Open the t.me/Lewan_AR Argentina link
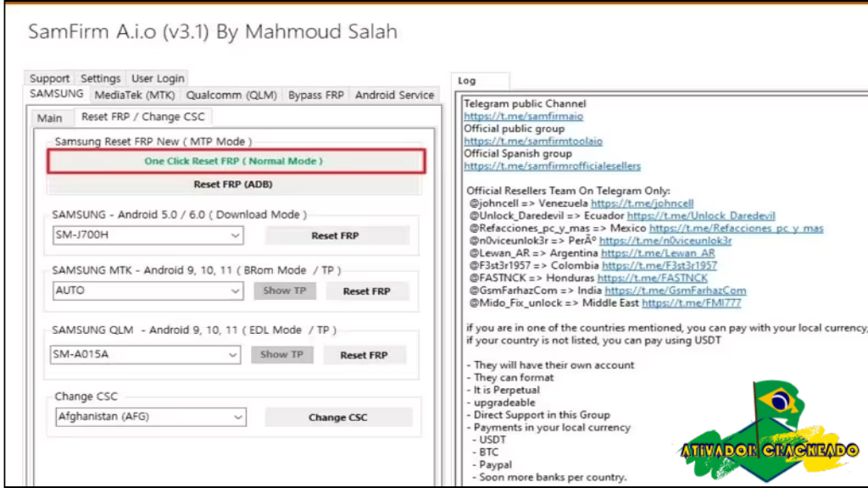 click(658, 252)
